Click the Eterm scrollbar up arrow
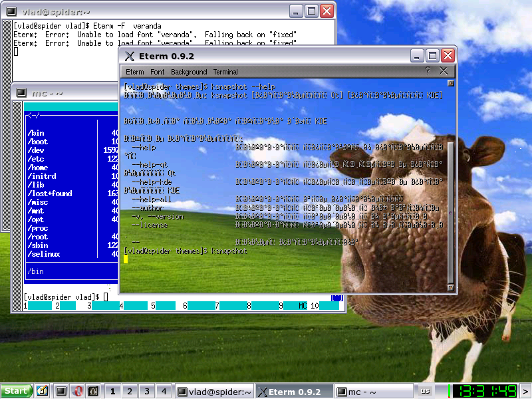The image size is (532, 399). coord(452,84)
